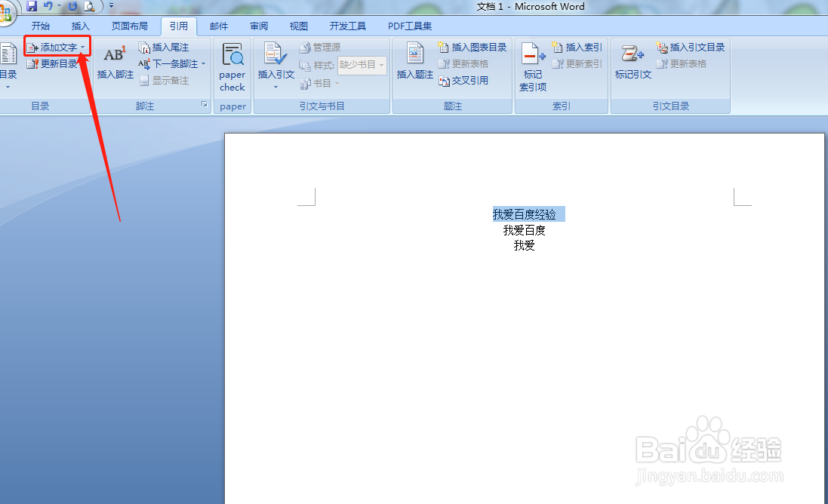Viewport: 828px width, 504px height.
Task: Click the last document line 我爱
Action: tap(525, 245)
